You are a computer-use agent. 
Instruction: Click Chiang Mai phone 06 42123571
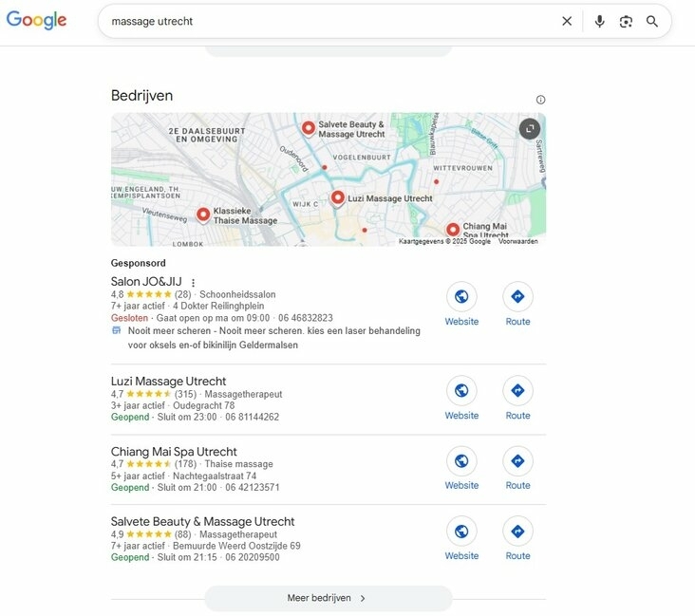click(x=253, y=488)
